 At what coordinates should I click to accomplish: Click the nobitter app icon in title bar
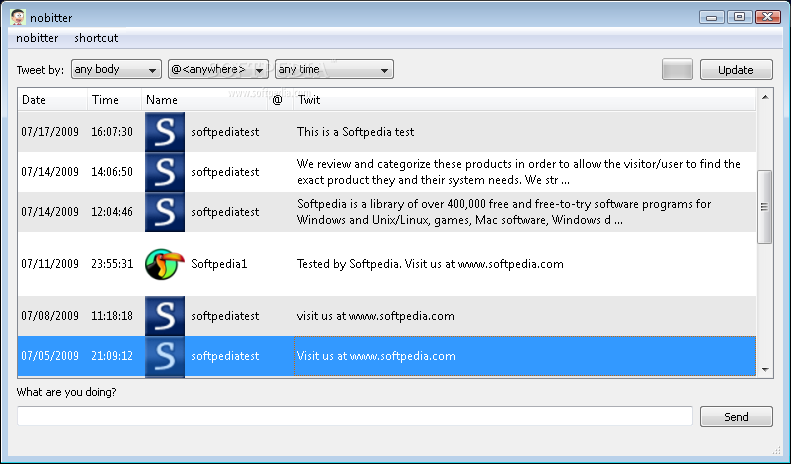tap(18, 17)
